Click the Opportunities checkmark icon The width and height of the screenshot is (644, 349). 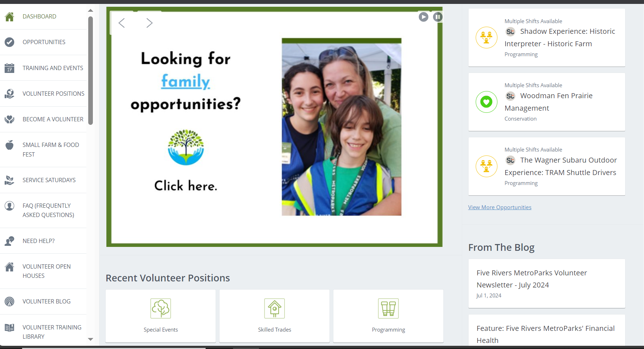coord(10,42)
